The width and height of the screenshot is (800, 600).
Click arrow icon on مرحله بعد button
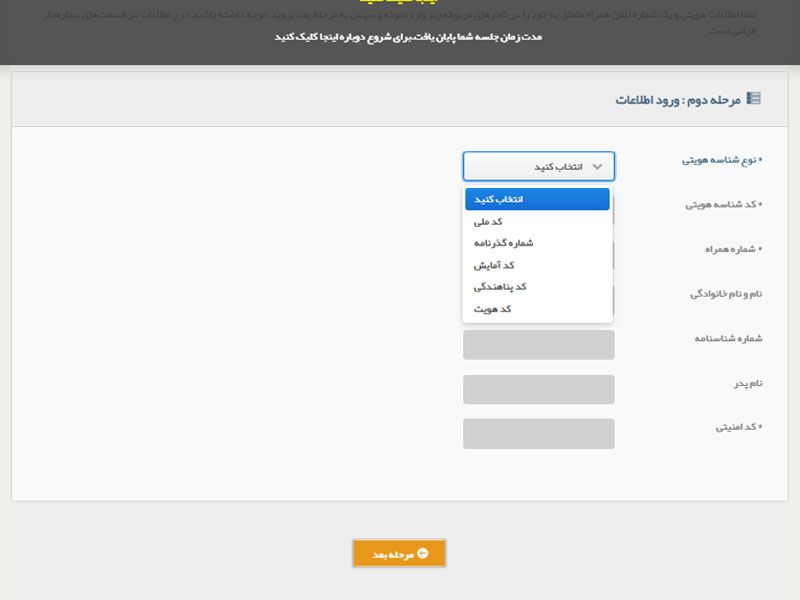(422, 554)
